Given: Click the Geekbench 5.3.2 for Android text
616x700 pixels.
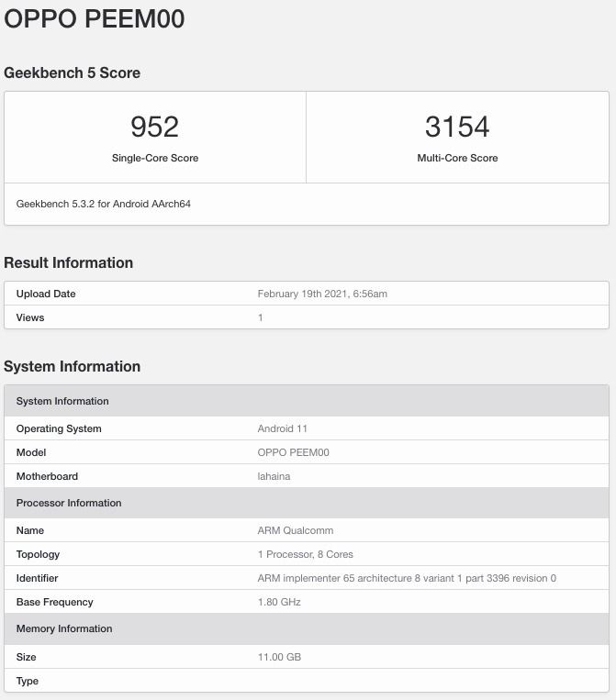Looking at the screenshot, I should coord(104,204).
